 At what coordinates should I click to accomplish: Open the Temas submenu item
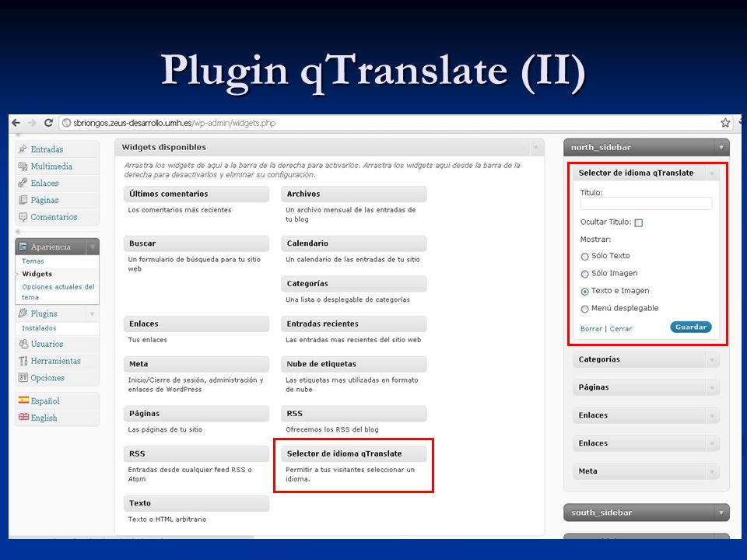[33, 261]
